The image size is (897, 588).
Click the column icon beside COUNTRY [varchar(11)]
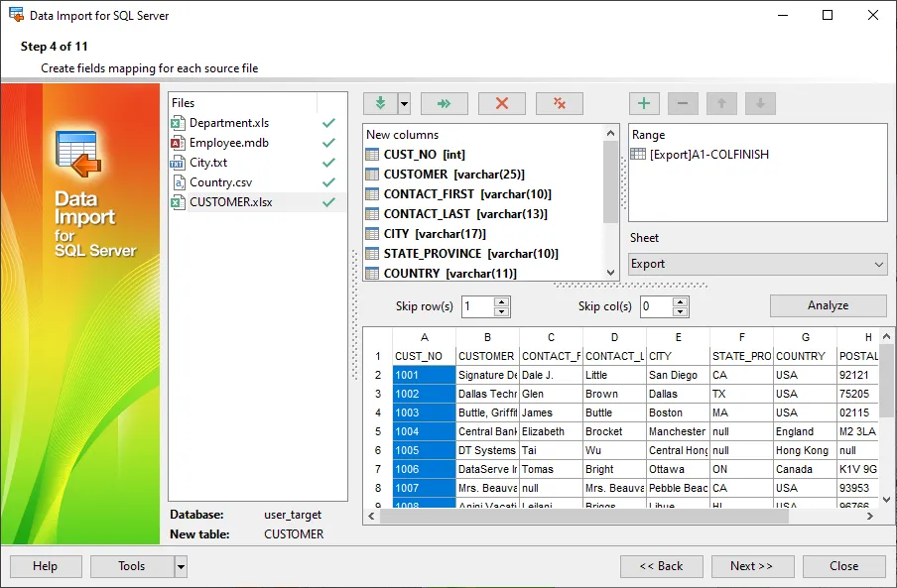pos(372,273)
